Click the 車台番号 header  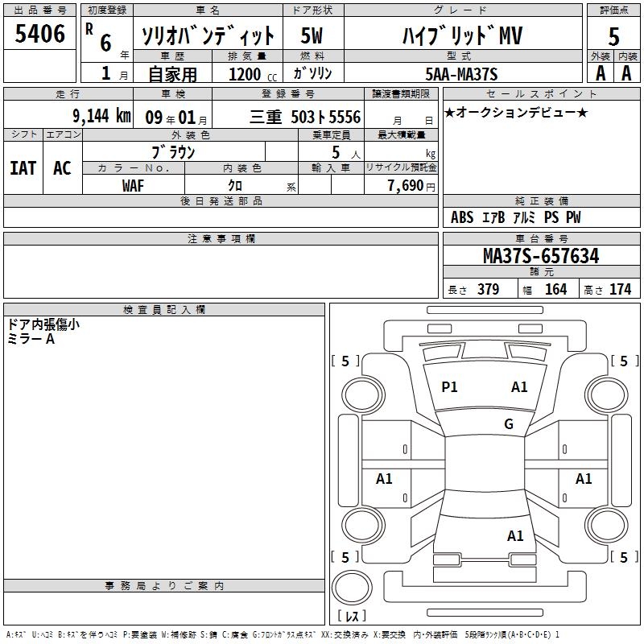click(541, 238)
